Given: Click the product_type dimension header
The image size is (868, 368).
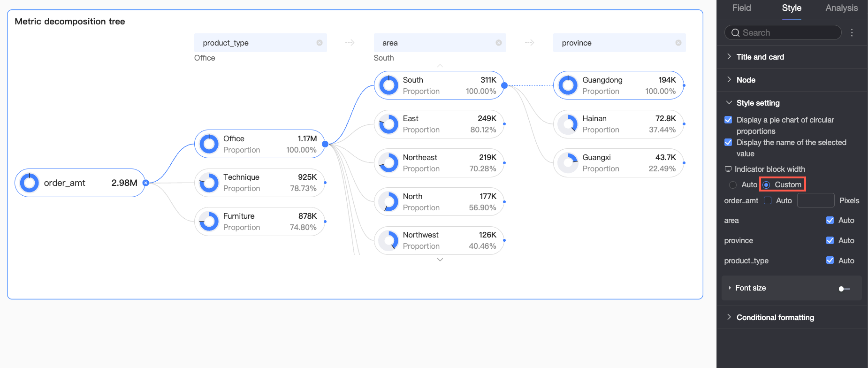Looking at the screenshot, I should 260,43.
